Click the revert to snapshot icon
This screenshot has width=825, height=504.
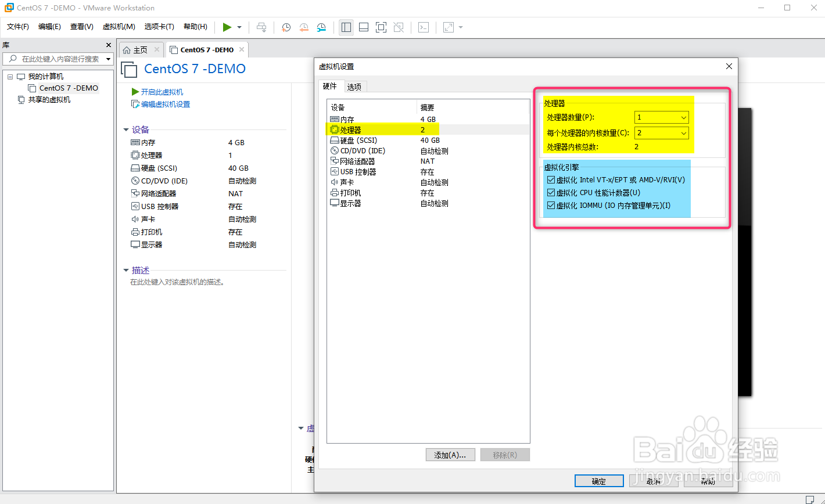304,27
